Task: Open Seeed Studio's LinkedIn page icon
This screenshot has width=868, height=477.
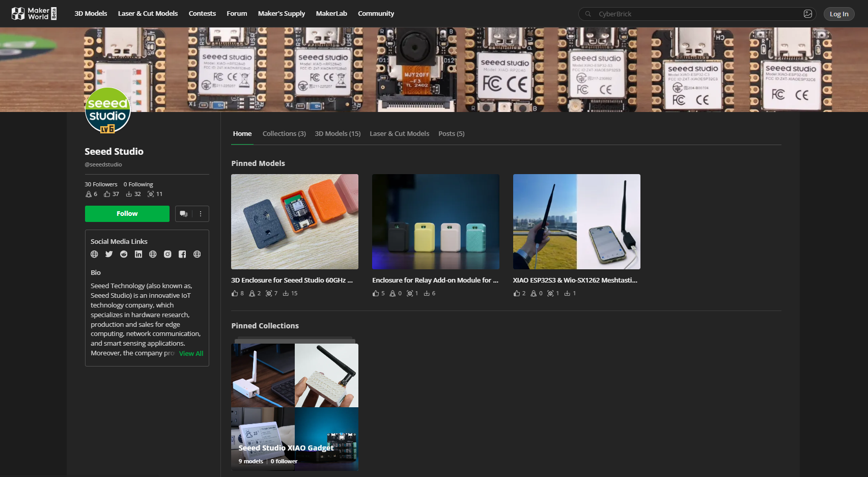Action: point(138,254)
